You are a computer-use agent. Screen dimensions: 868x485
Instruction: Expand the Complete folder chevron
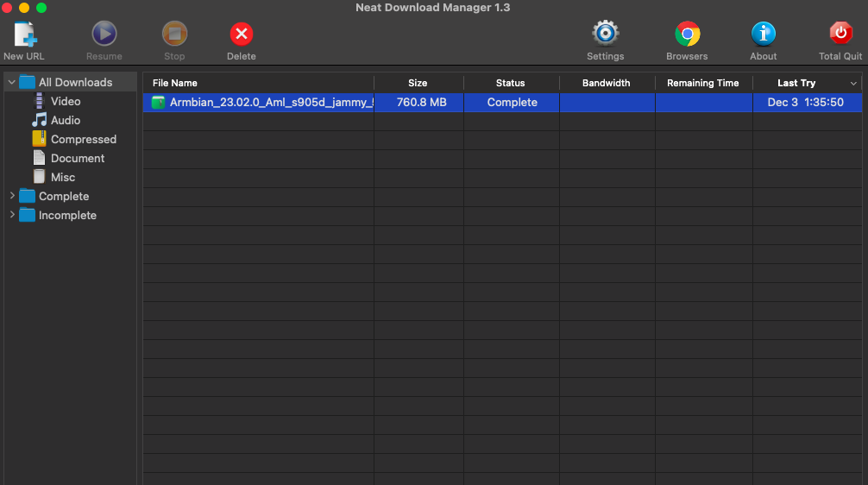coord(12,195)
